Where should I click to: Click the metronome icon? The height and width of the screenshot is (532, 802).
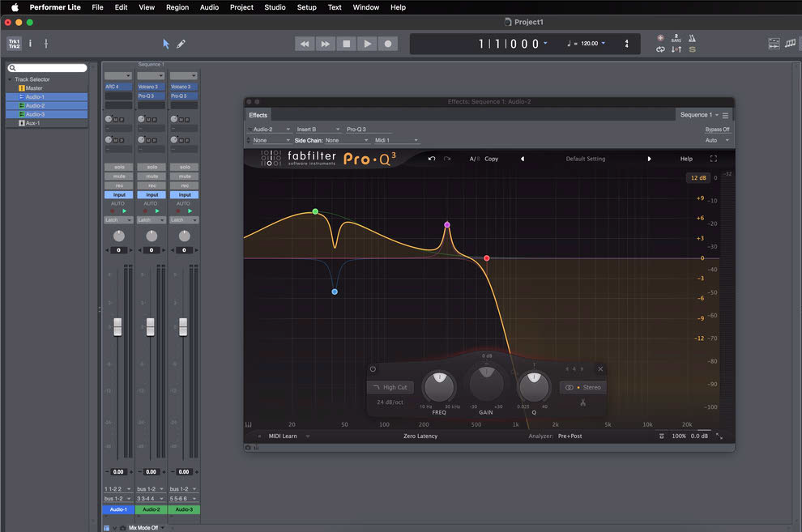[692, 38]
